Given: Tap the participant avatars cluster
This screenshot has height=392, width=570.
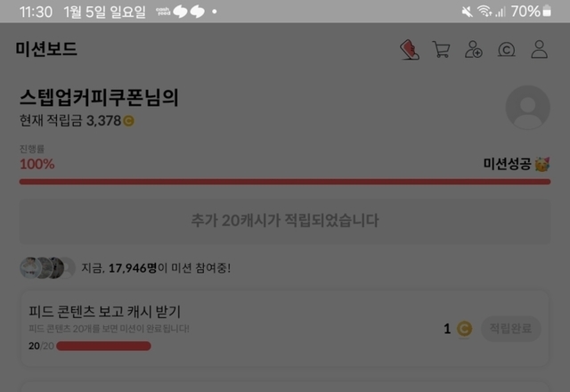Looking at the screenshot, I should (x=47, y=268).
